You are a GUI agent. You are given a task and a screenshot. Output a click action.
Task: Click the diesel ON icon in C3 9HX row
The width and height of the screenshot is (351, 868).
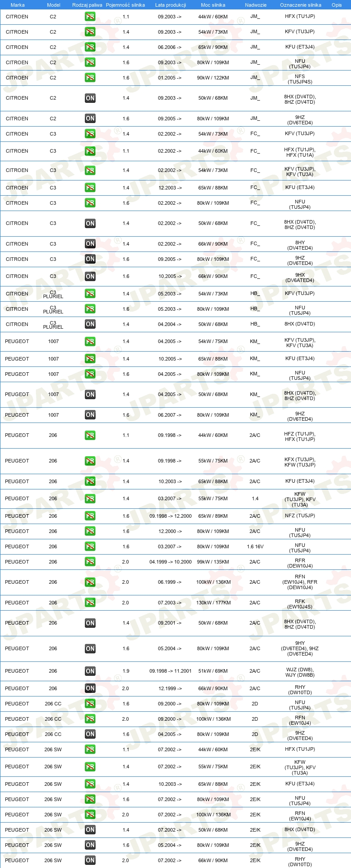pos(90,277)
